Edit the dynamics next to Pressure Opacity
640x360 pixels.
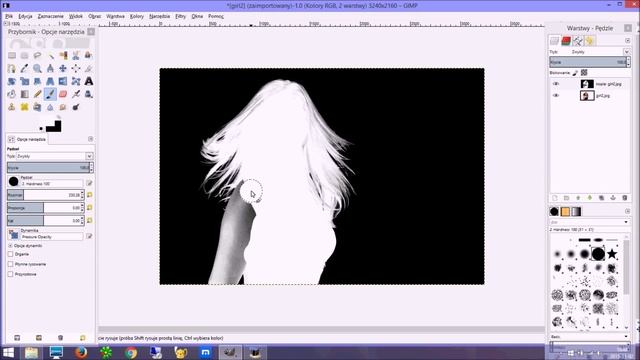click(x=89, y=236)
